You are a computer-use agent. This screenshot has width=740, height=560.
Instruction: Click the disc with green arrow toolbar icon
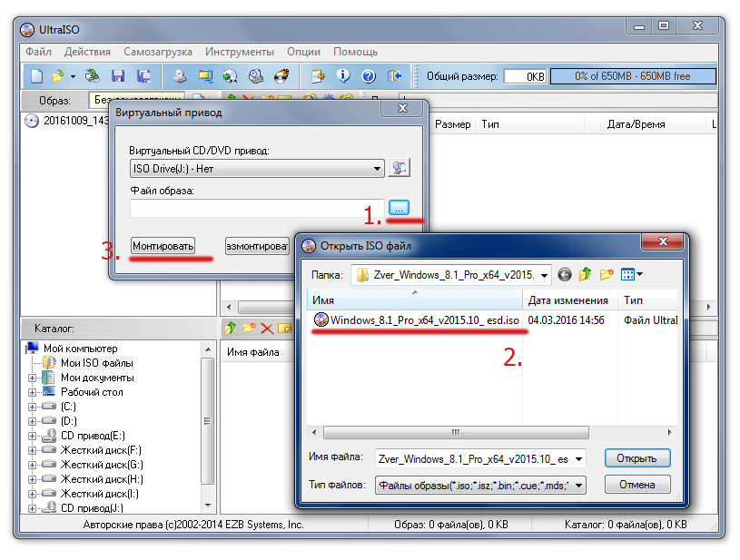[x=231, y=76]
